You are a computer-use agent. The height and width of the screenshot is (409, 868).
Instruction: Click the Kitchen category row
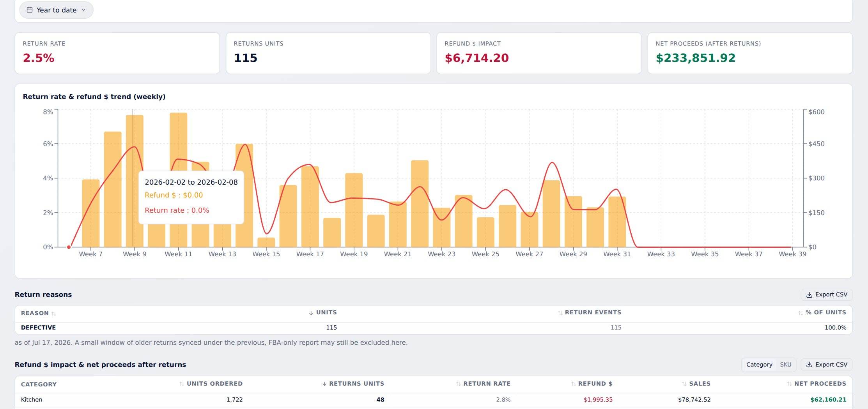(x=434, y=400)
